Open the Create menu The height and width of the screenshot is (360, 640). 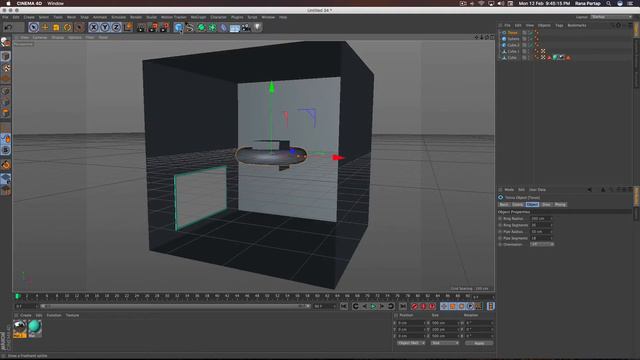[29, 17]
